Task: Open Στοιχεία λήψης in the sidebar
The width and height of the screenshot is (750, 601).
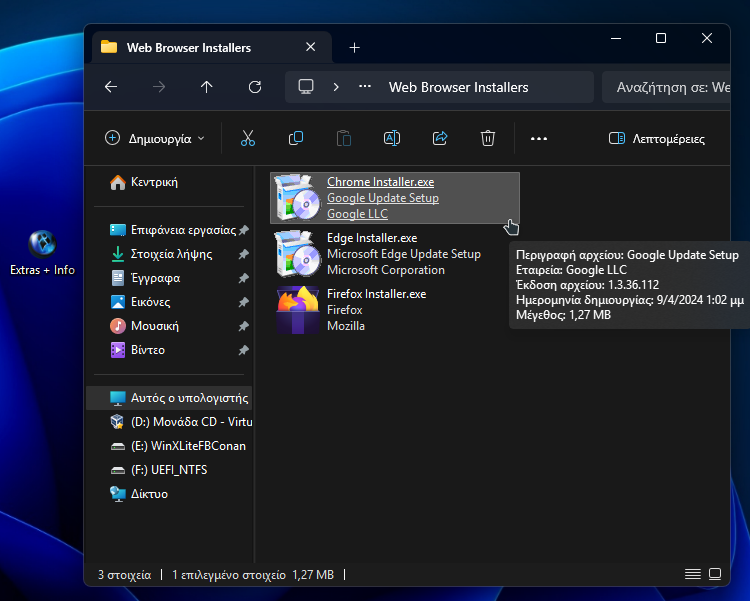Action: (x=161, y=254)
